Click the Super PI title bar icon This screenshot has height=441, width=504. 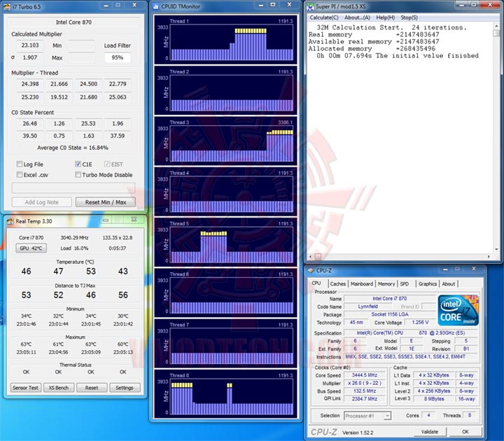(310, 6)
